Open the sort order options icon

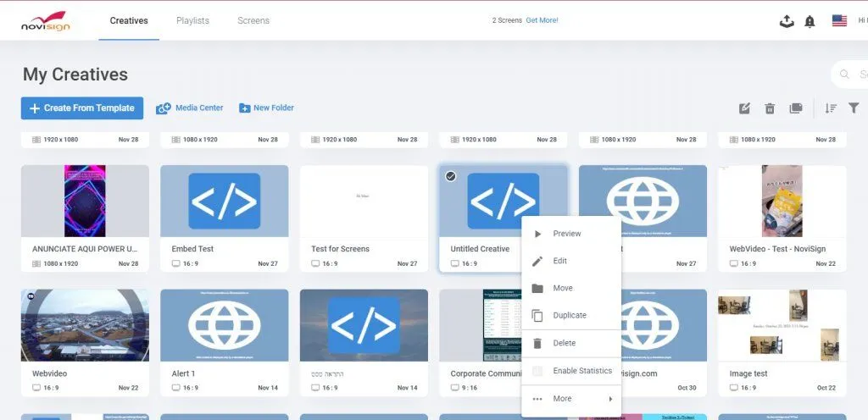pyautogui.click(x=831, y=108)
